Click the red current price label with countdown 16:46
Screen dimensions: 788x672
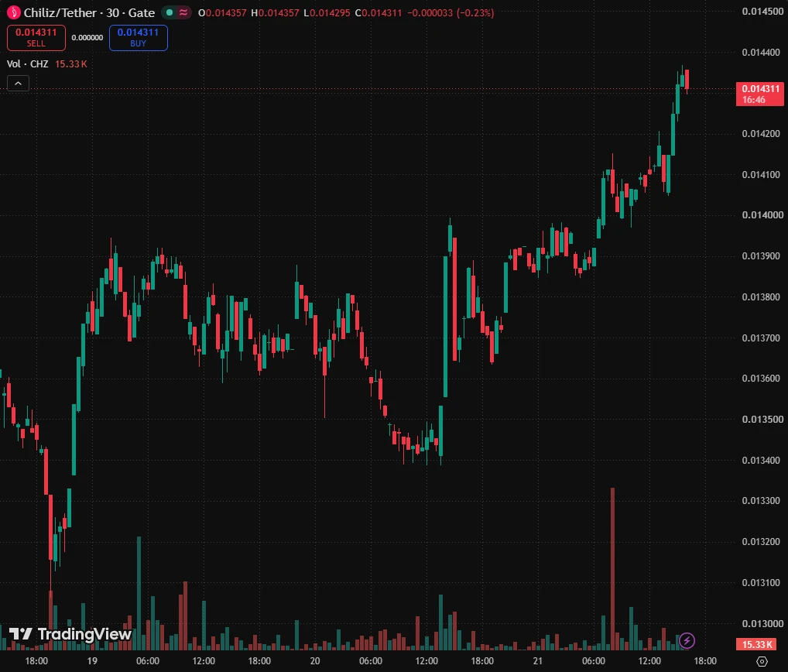tap(760, 94)
